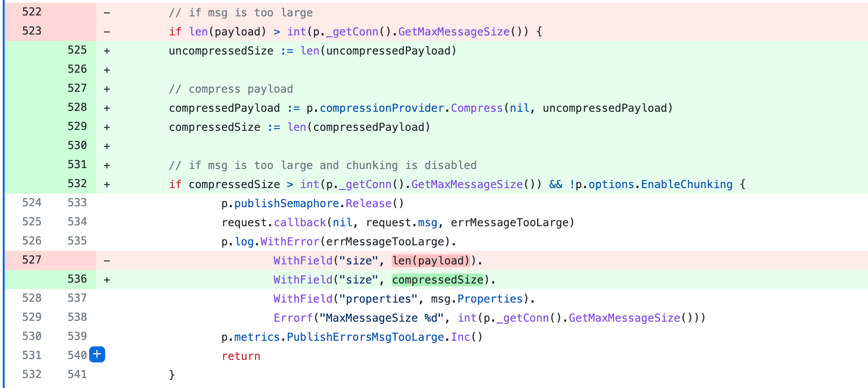Click the blue add-comment plus button on line 540
This screenshot has height=388, width=868.
point(97,354)
